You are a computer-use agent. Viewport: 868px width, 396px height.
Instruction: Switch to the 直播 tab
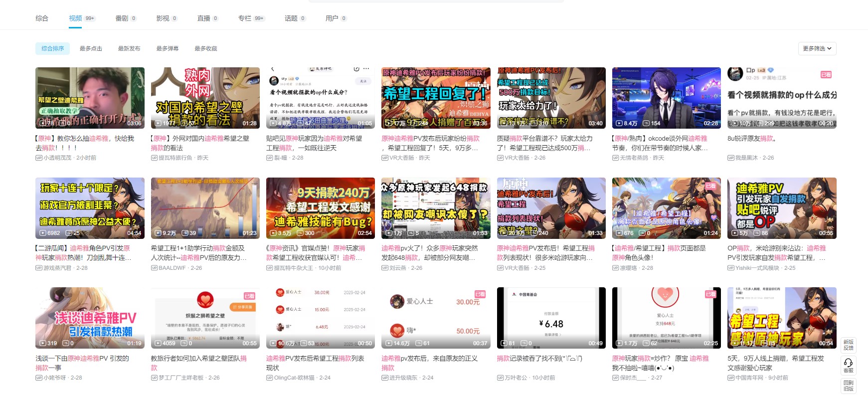pyautogui.click(x=208, y=18)
